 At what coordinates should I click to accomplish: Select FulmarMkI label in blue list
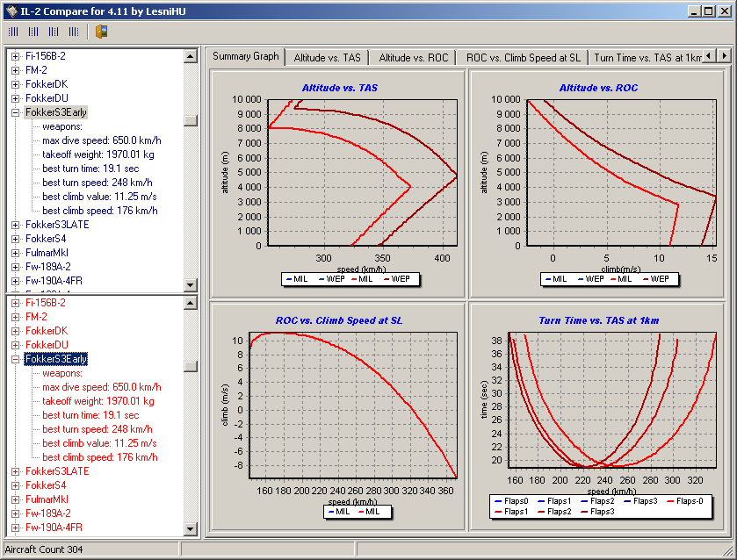47,253
